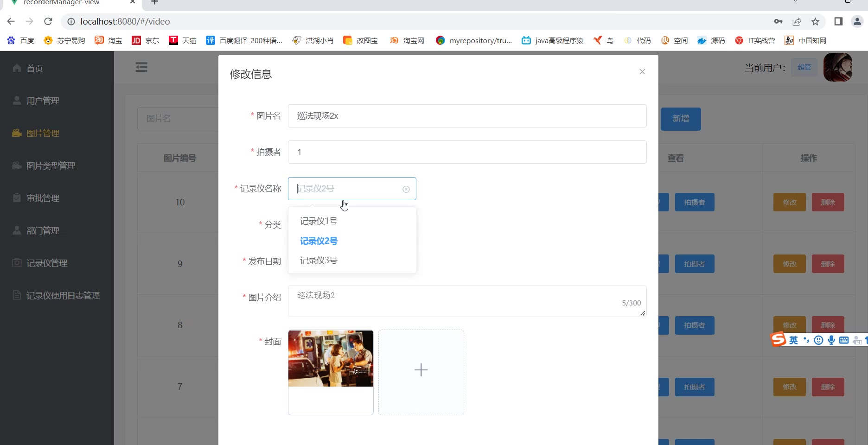Open the current user avatar

[838, 67]
